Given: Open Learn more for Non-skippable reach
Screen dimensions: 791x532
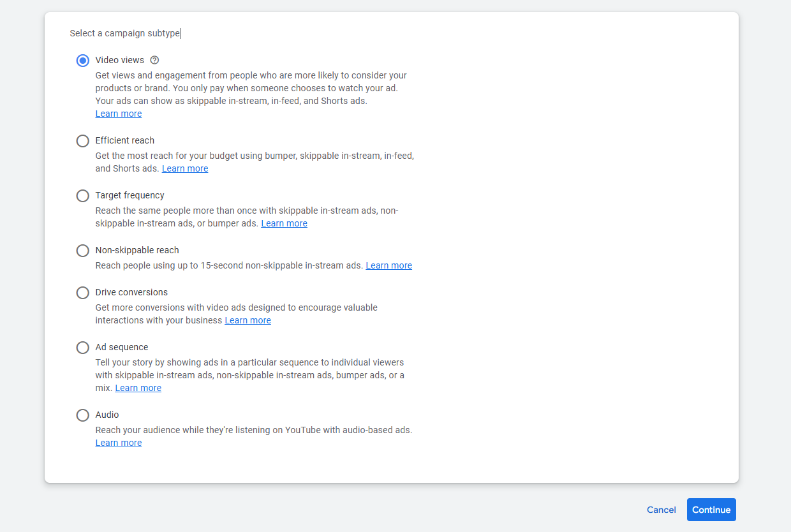Looking at the screenshot, I should pos(388,265).
